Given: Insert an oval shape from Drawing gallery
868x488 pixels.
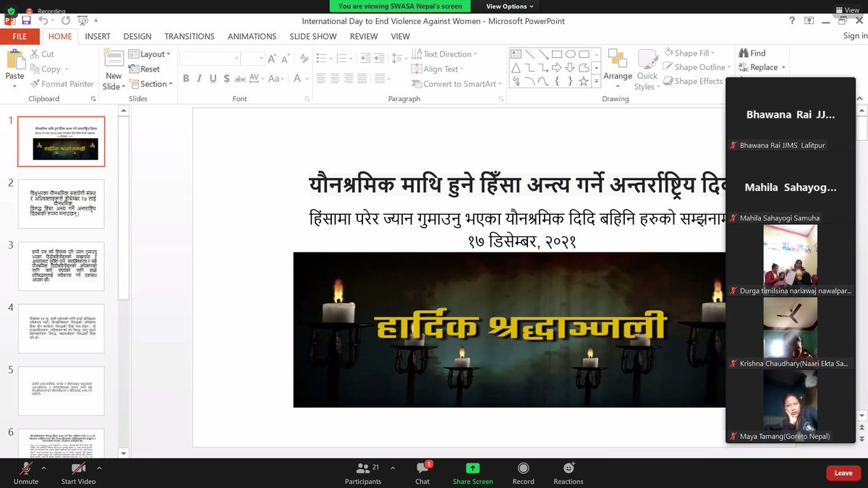Looking at the screenshot, I should 571,53.
